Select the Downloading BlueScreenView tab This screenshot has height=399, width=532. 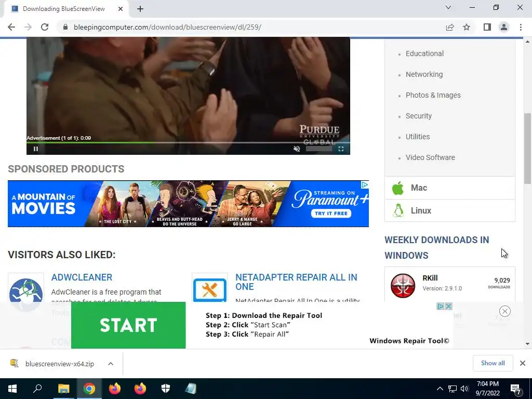tap(64, 9)
